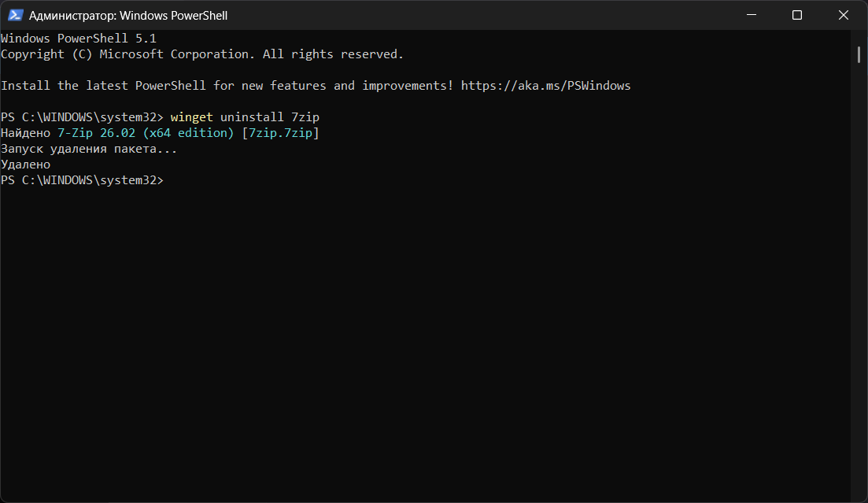The height and width of the screenshot is (503, 868).
Task: Click 'uninstall 7zip' in the command line
Action: (270, 117)
